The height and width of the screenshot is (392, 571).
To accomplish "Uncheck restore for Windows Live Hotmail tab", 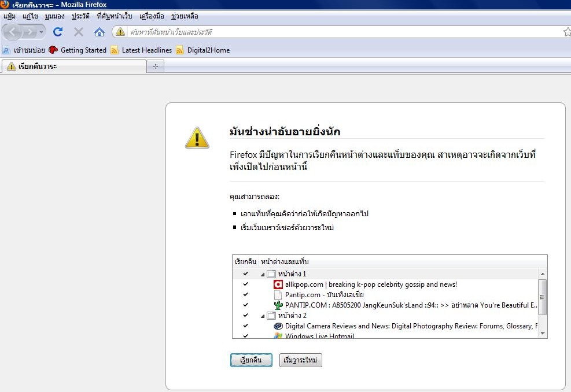I will coord(245,335).
